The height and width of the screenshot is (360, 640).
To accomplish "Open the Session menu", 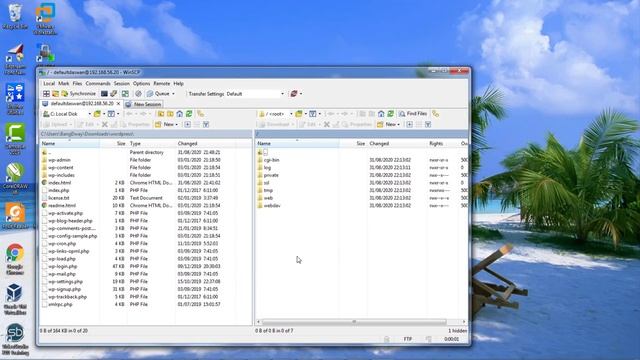I will pos(122,83).
